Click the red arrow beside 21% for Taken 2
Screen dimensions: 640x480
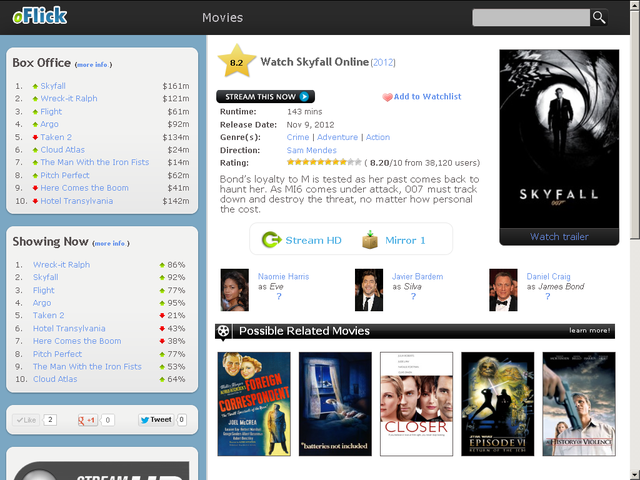(x=162, y=316)
